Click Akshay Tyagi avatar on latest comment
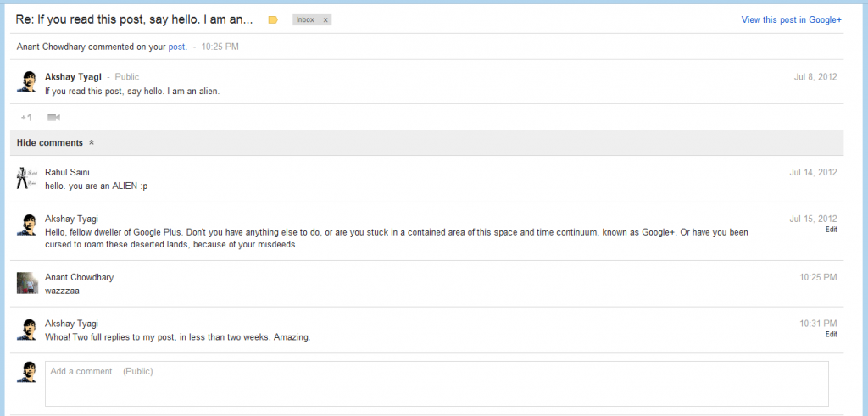 (x=26, y=329)
